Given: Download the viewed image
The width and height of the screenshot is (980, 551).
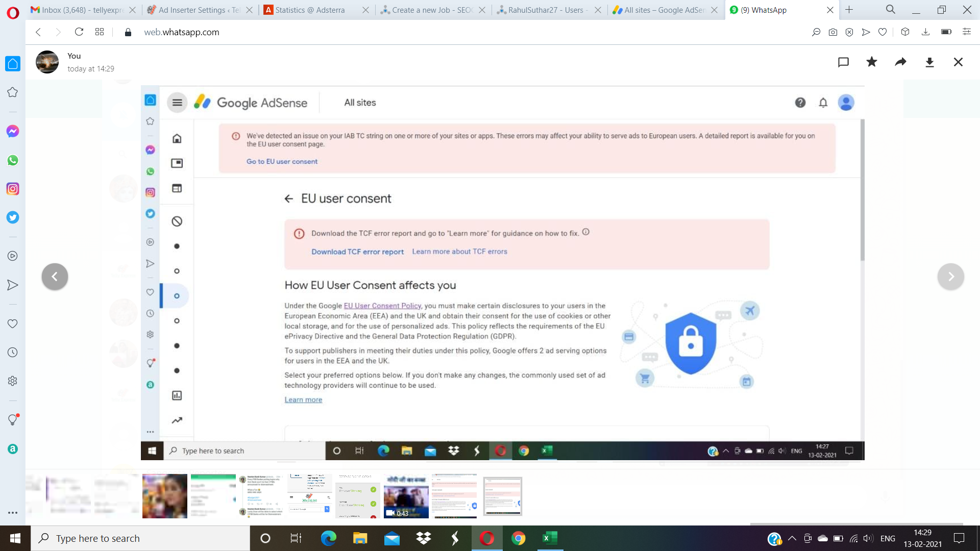Looking at the screenshot, I should (x=929, y=62).
